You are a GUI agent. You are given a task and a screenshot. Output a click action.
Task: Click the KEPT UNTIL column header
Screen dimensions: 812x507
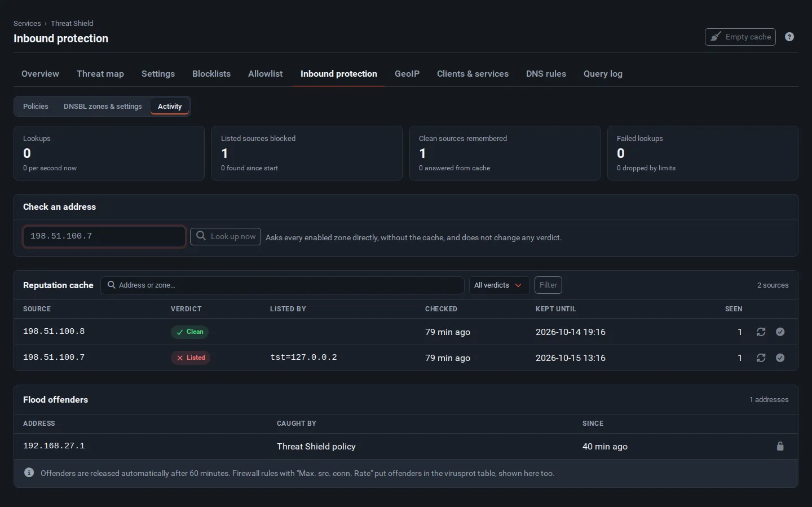(556, 309)
